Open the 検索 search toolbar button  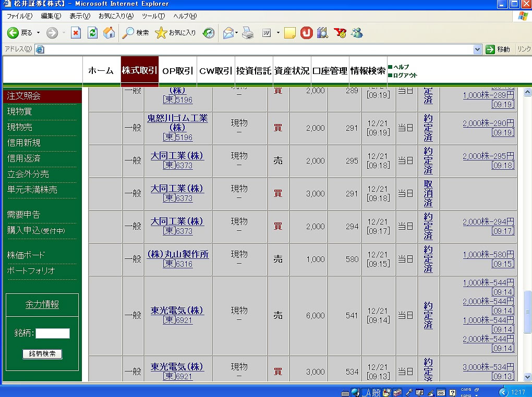pyautogui.click(x=136, y=33)
